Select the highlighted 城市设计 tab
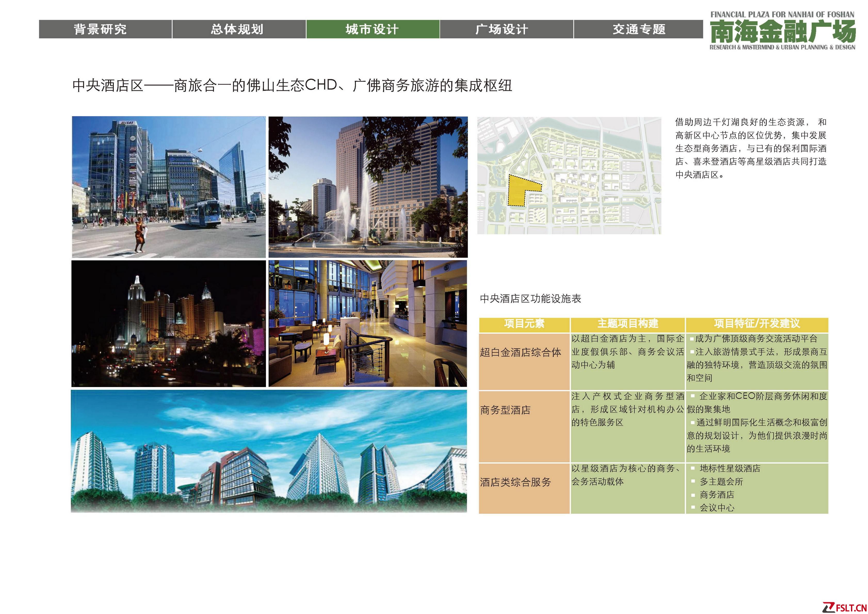The height and width of the screenshot is (614, 868). [372, 29]
